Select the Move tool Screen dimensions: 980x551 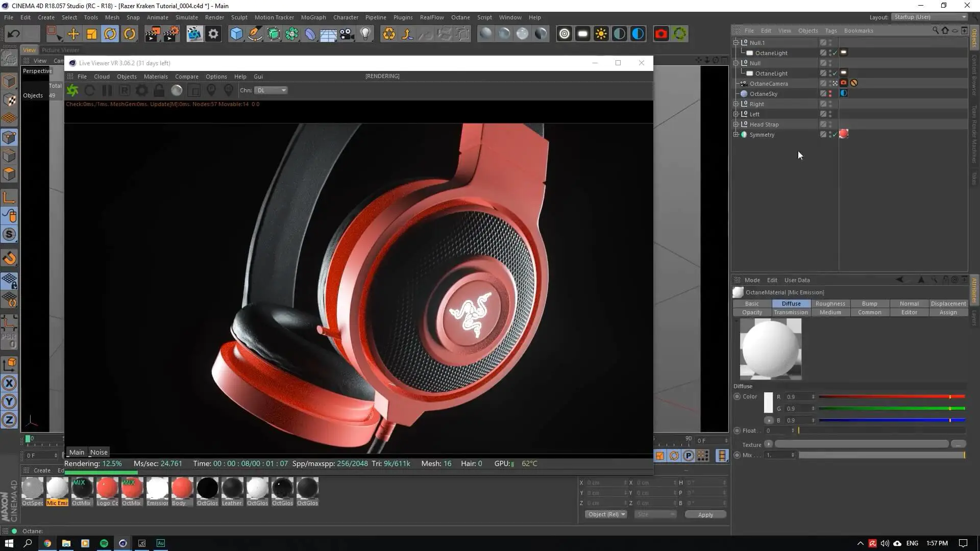[73, 34]
